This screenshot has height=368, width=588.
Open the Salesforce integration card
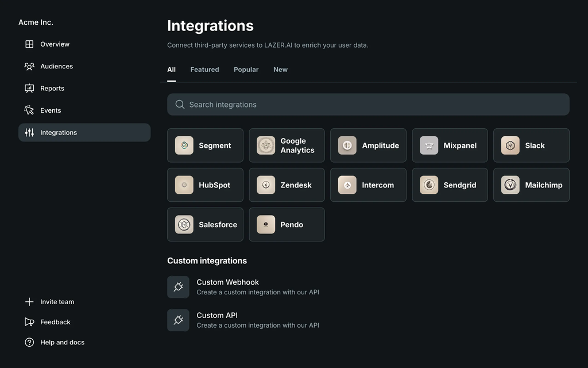coord(205,225)
